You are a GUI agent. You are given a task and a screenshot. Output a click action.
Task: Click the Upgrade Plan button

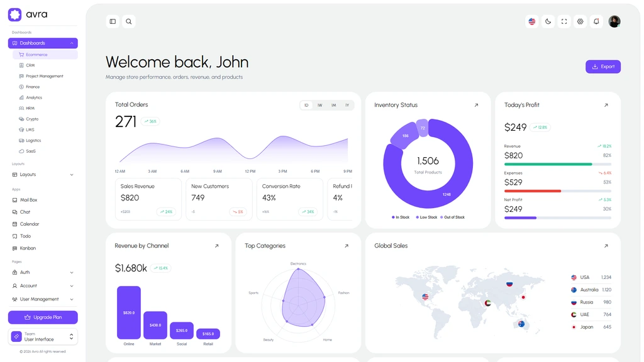click(x=43, y=317)
